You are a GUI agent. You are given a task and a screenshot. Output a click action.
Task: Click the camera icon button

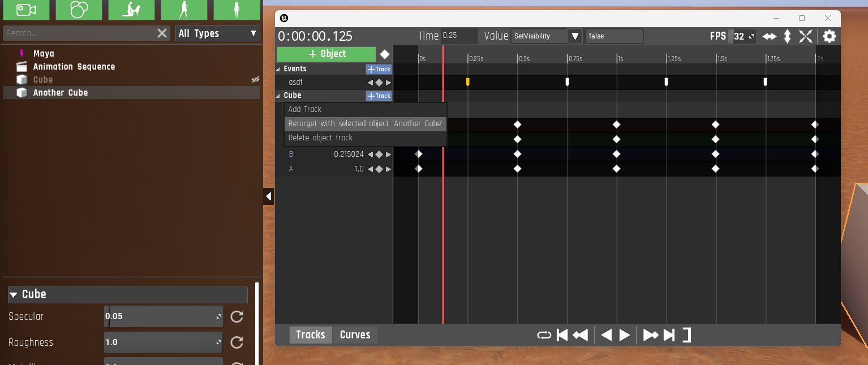click(25, 10)
